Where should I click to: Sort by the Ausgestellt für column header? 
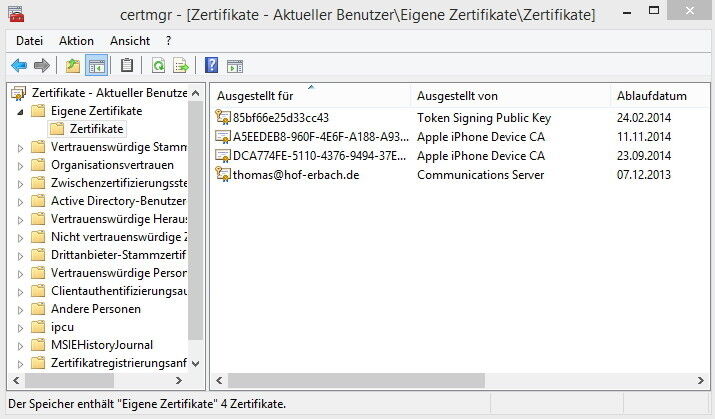click(311, 96)
